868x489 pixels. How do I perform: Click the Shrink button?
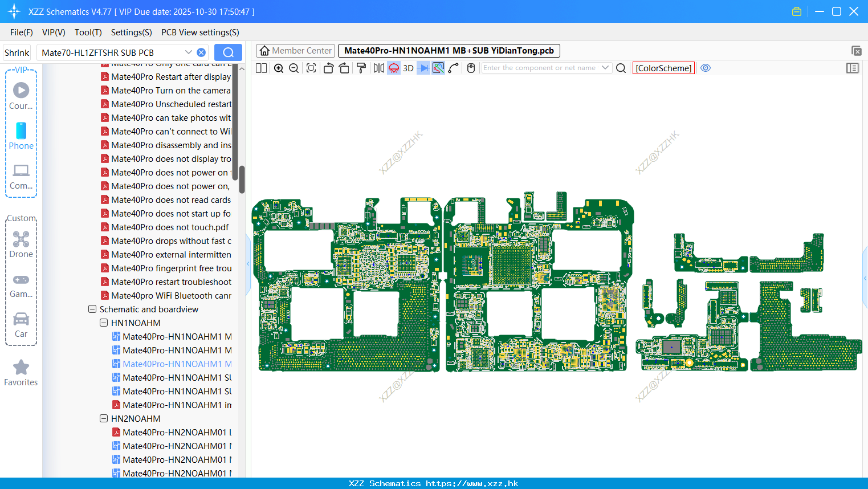click(17, 52)
